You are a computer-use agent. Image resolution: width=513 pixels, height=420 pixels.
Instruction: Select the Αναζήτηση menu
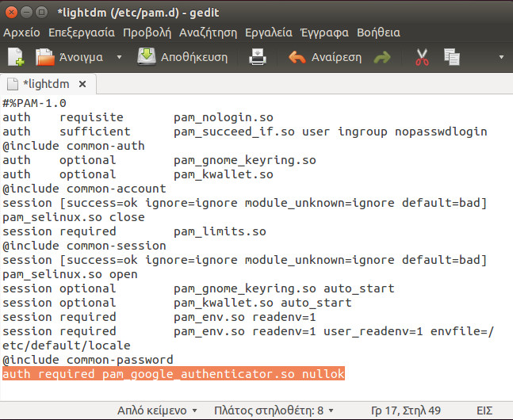(x=208, y=32)
